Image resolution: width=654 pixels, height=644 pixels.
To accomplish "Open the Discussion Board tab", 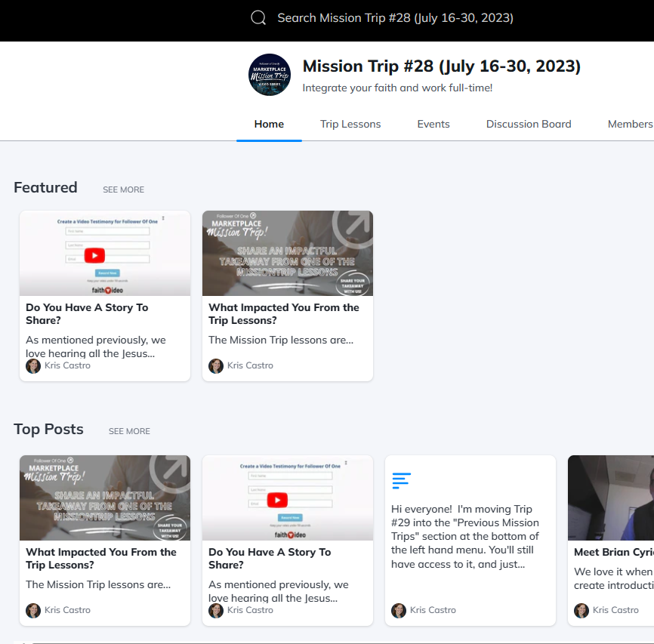I will [529, 124].
